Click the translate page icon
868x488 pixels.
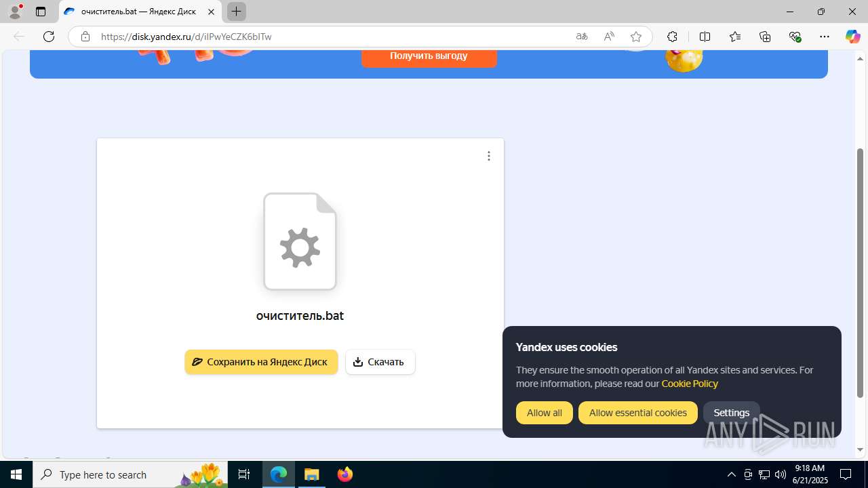582,37
